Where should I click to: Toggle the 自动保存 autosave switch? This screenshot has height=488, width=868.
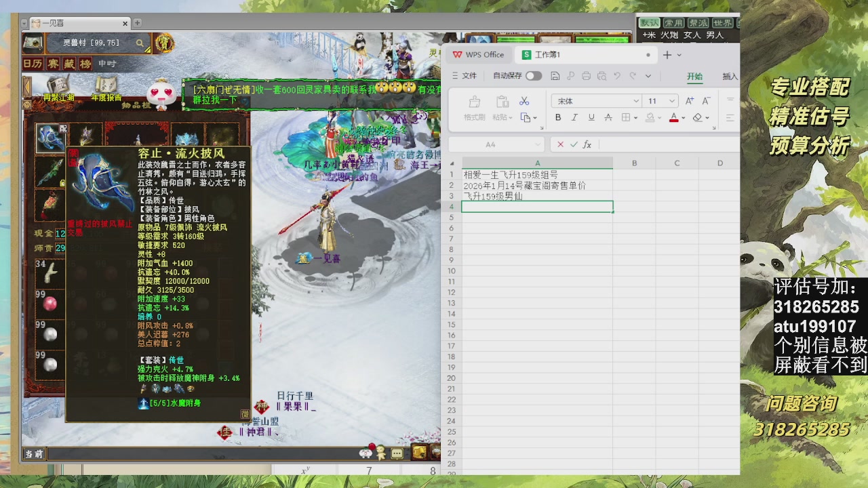point(534,76)
